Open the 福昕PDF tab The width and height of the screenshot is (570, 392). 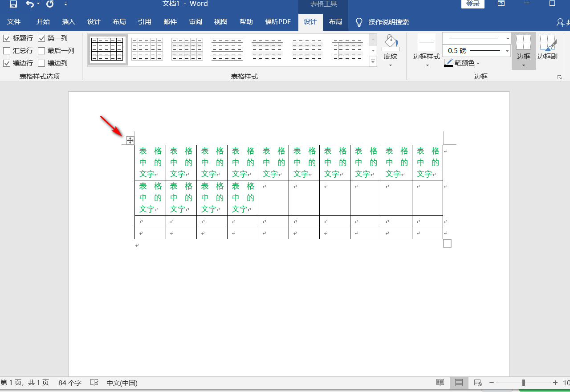tap(278, 22)
